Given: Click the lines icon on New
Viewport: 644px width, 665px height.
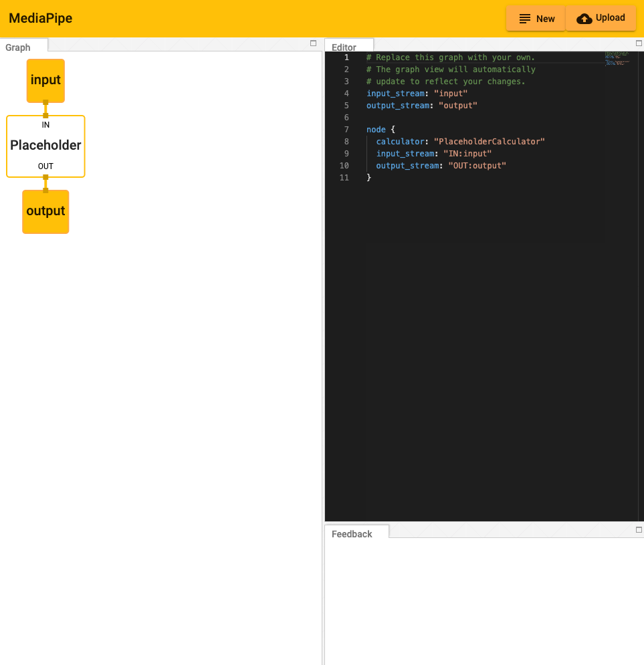Looking at the screenshot, I should [x=525, y=19].
